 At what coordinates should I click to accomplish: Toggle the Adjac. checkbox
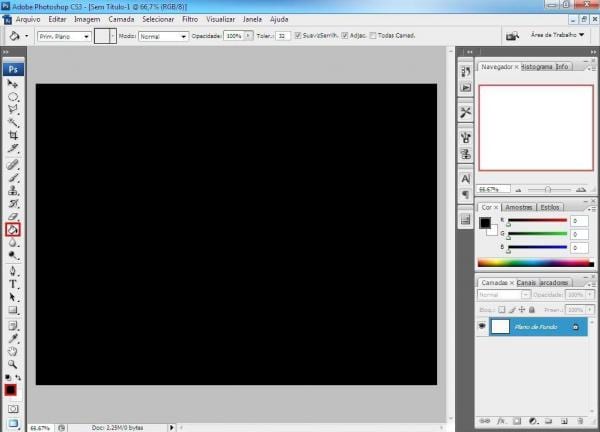tap(345, 36)
